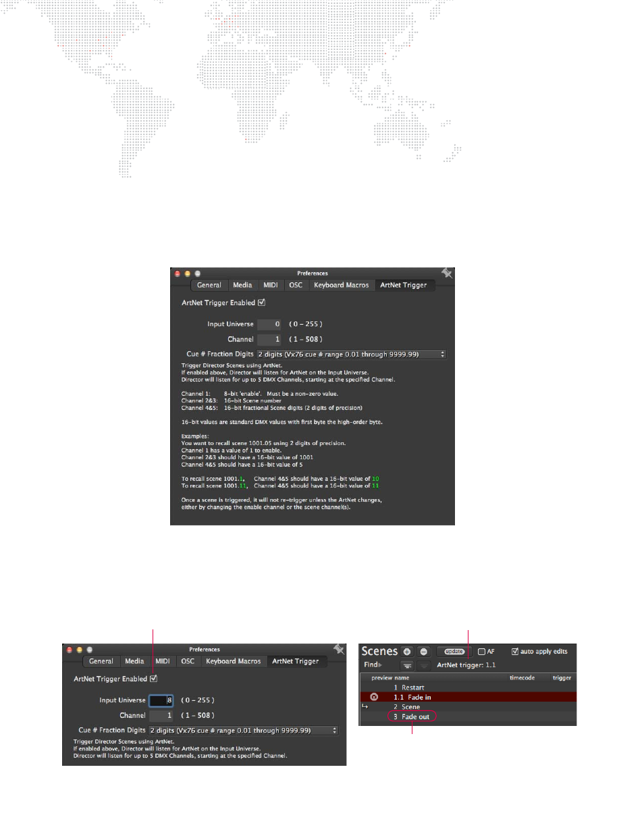This screenshot has height=834, width=644.
Task: Expand the Find disclosure triangle
Action: click(380, 665)
